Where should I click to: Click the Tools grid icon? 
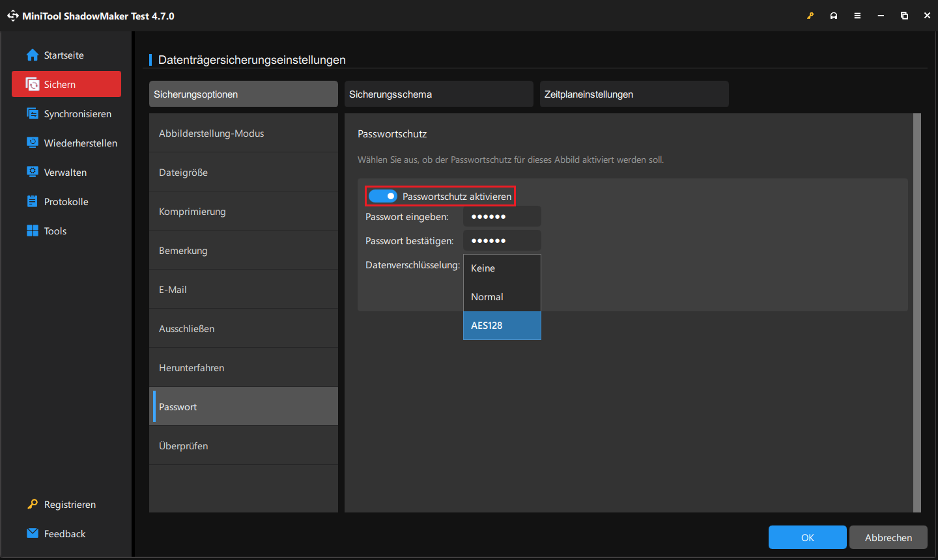(33, 231)
